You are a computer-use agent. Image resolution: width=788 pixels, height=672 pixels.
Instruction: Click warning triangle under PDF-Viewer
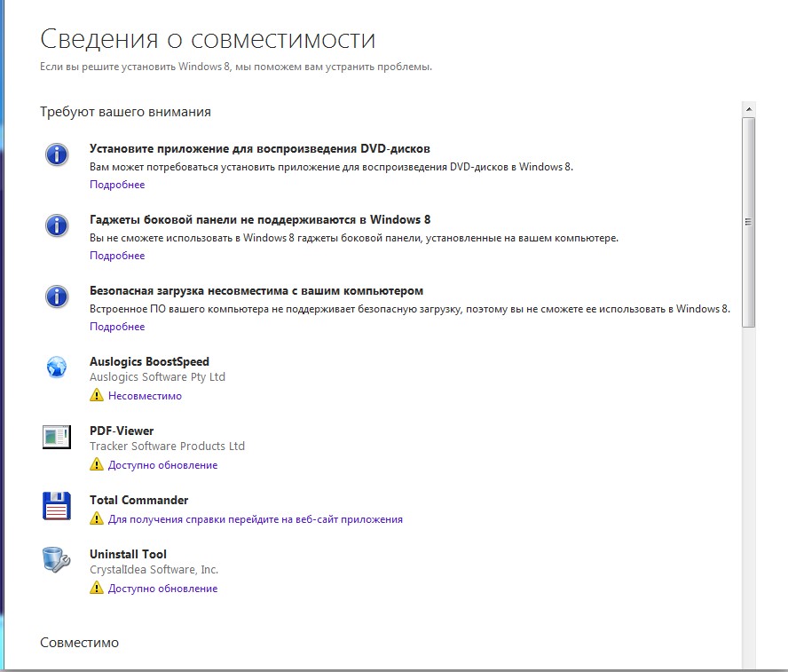tap(97, 464)
